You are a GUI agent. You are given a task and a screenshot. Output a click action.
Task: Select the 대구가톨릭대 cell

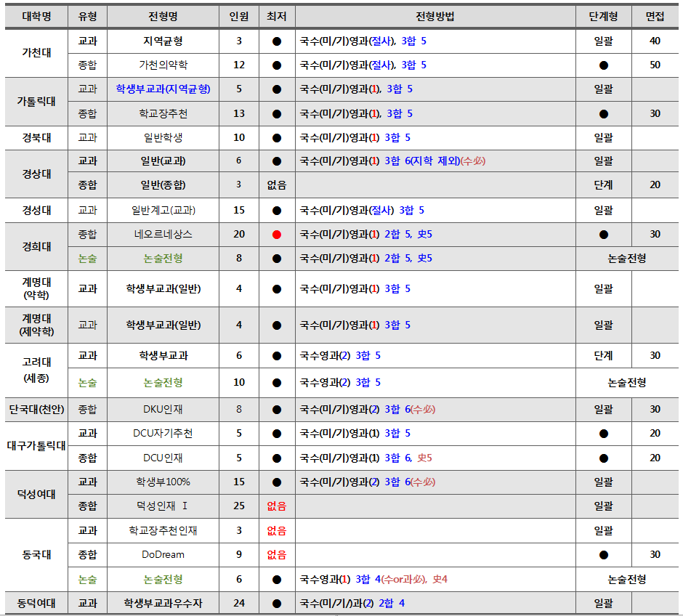pos(36,446)
